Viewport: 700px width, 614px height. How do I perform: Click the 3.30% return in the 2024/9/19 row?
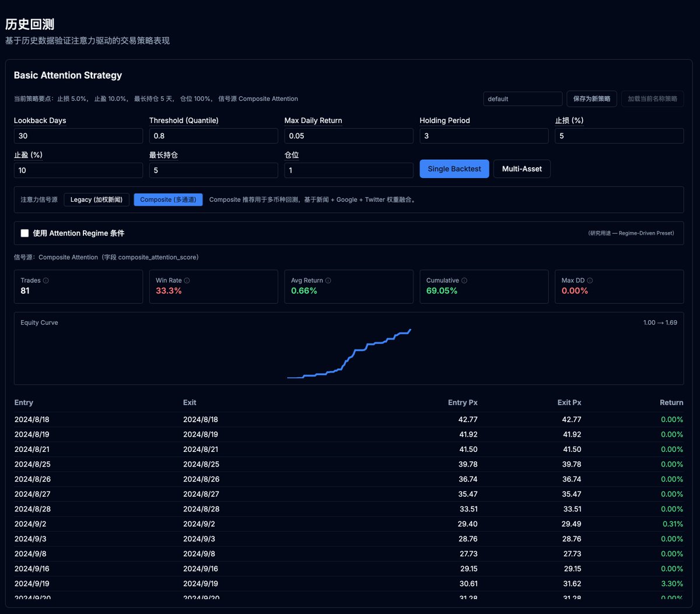click(x=672, y=584)
